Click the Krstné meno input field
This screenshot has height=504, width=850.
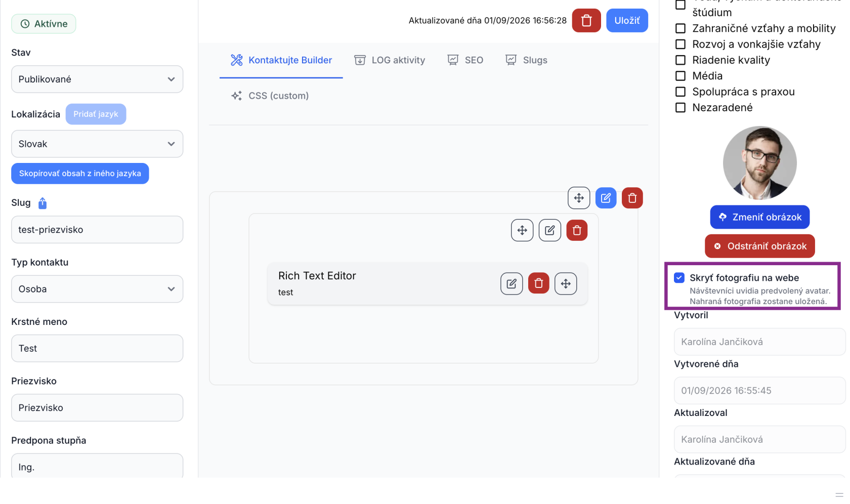pos(97,348)
